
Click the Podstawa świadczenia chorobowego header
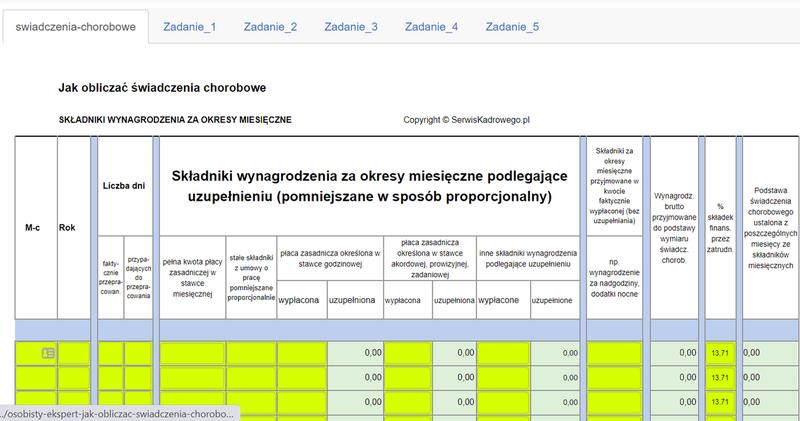(770, 228)
